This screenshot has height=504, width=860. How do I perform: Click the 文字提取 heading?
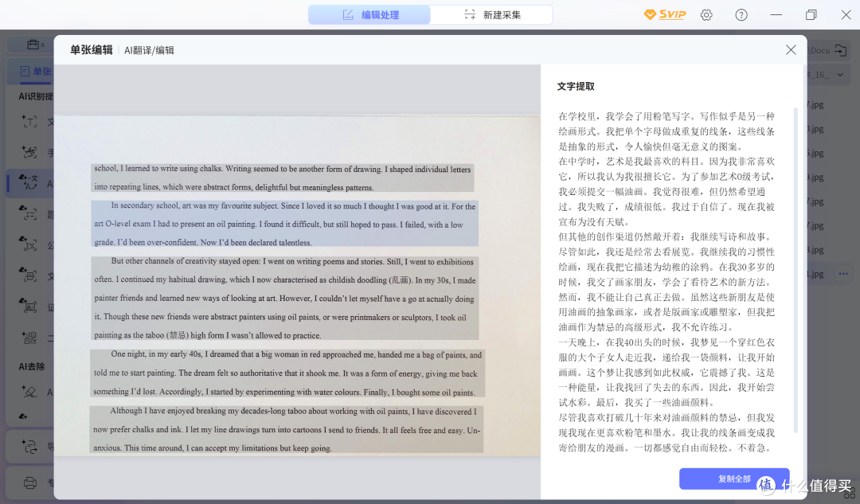point(576,86)
